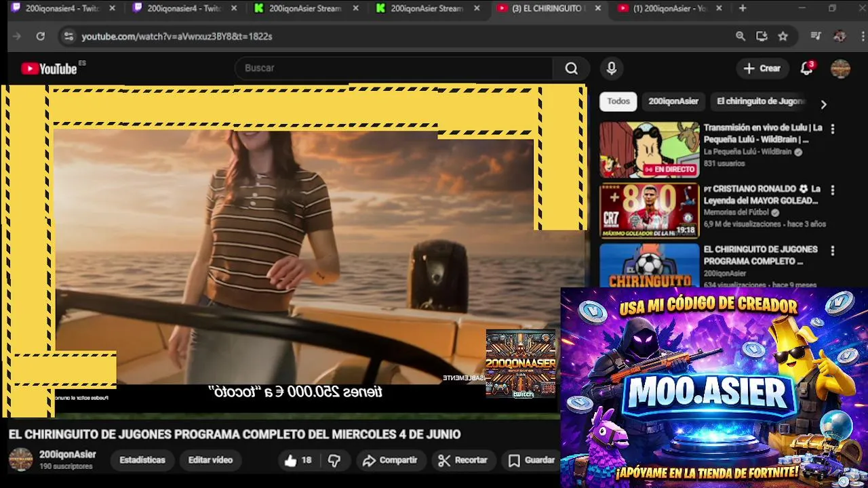Open options for Chiringuito programa completo suggestion
This screenshot has height=488, width=868.
click(833, 250)
